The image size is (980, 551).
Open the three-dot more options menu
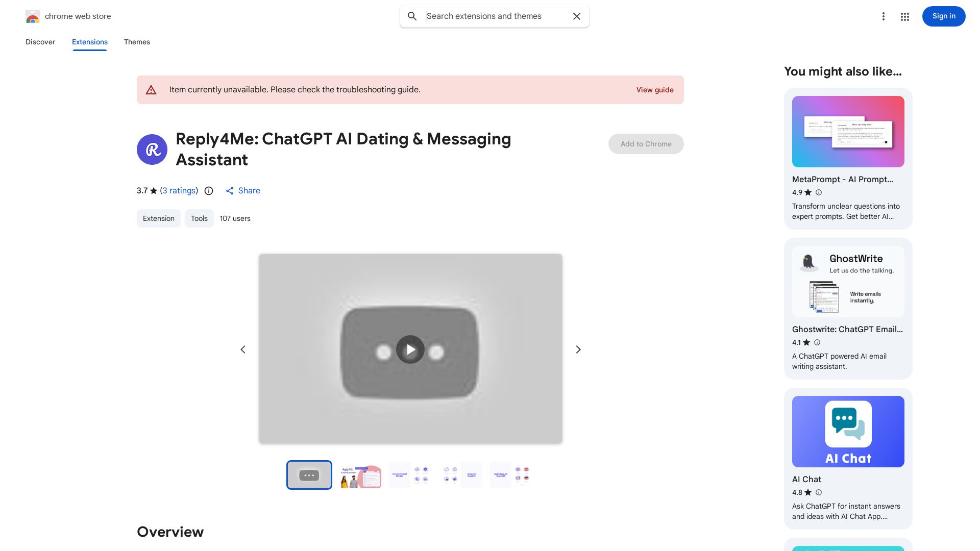click(883, 16)
